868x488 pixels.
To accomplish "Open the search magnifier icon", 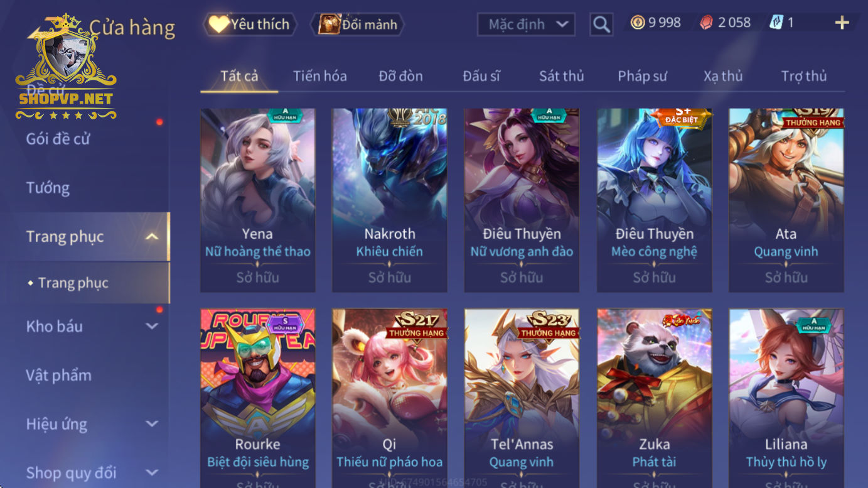I will (601, 24).
